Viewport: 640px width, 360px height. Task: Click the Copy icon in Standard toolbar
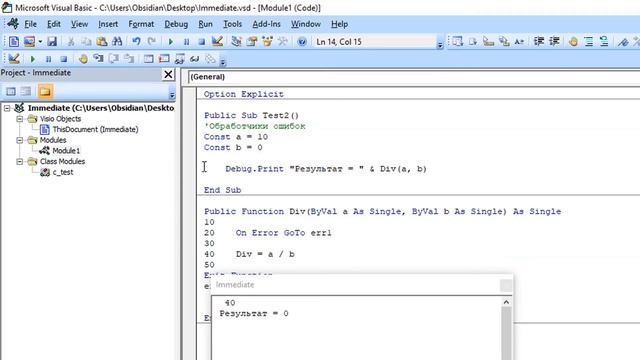tap(86, 42)
